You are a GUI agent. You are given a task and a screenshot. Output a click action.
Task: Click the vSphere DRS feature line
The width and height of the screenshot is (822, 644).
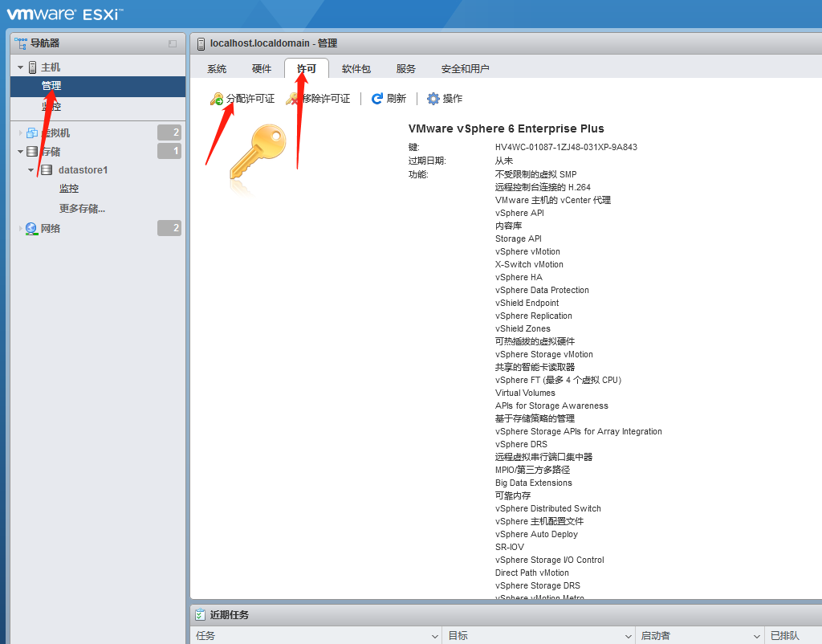click(x=521, y=444)
